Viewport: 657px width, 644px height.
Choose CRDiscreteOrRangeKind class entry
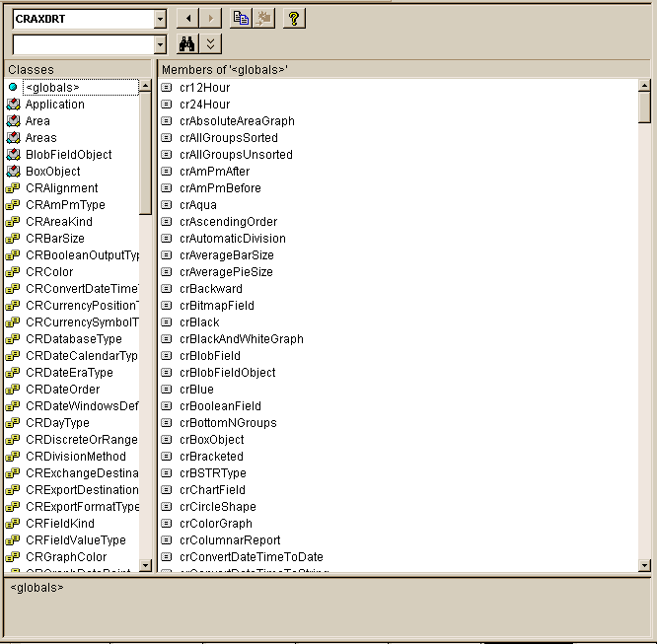click(82, 440)
